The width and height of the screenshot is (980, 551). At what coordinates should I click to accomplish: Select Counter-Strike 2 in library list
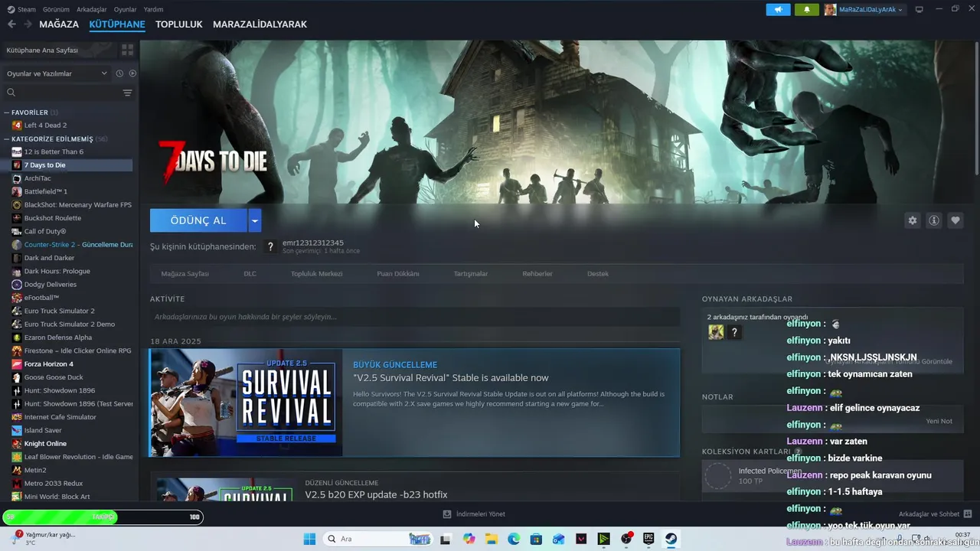(73, 245)
